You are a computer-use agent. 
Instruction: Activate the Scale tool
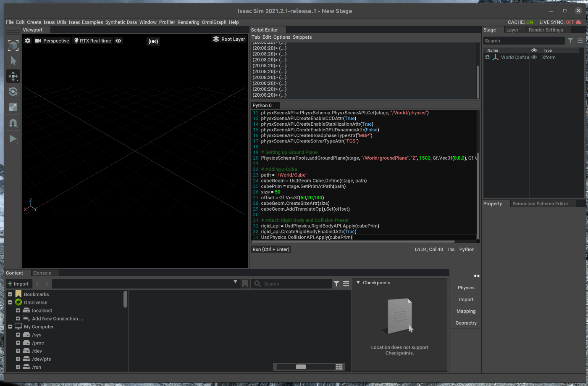tap(13, 107)
